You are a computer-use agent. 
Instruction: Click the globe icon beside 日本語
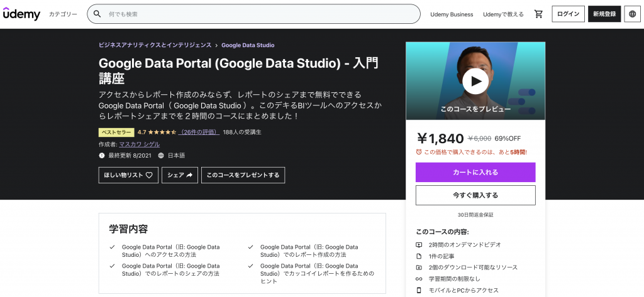click(161, 156)
